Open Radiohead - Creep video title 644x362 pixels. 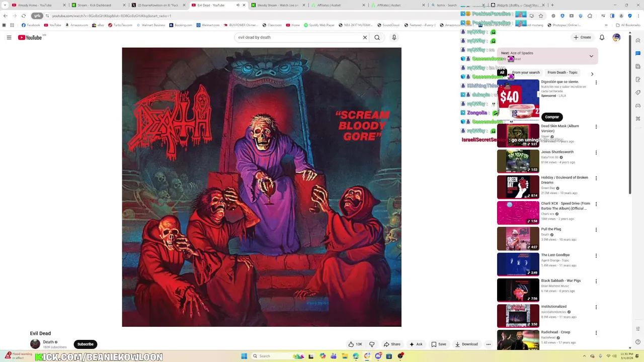[555, 332]
